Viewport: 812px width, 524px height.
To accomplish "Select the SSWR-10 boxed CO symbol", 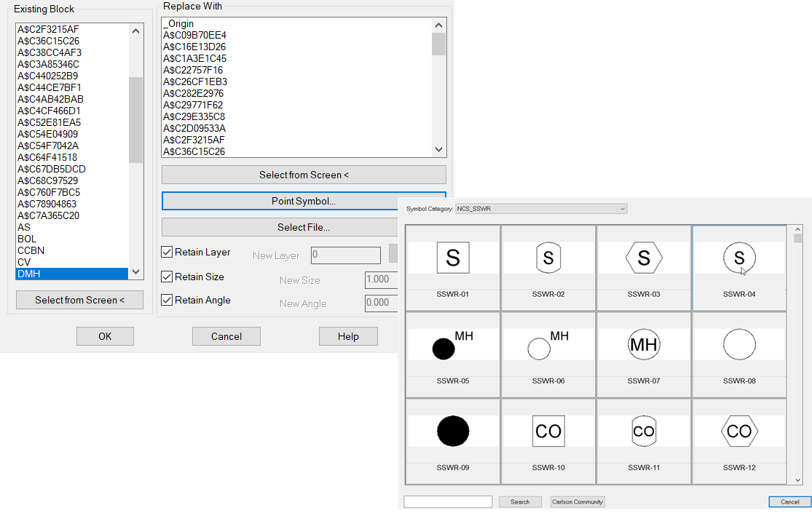I will tap(548, 431).
